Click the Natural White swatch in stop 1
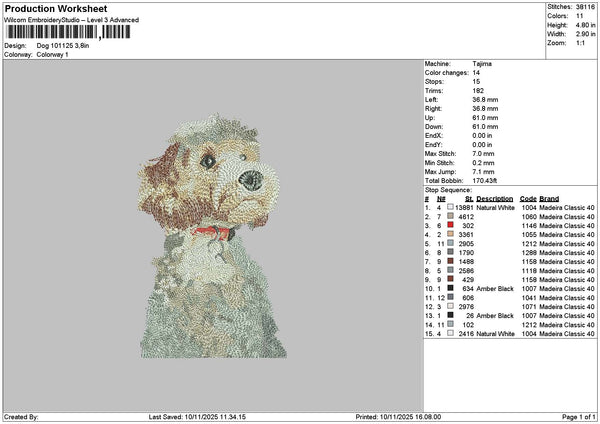 pyautogui.click(x=450, y=207)
